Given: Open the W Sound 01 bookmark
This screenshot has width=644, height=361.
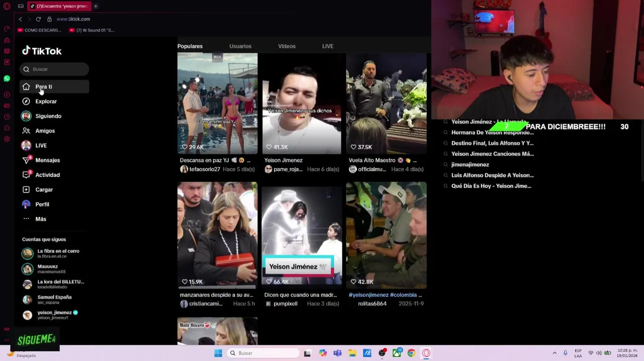Looking at the screenshot, I should point(92,30).
